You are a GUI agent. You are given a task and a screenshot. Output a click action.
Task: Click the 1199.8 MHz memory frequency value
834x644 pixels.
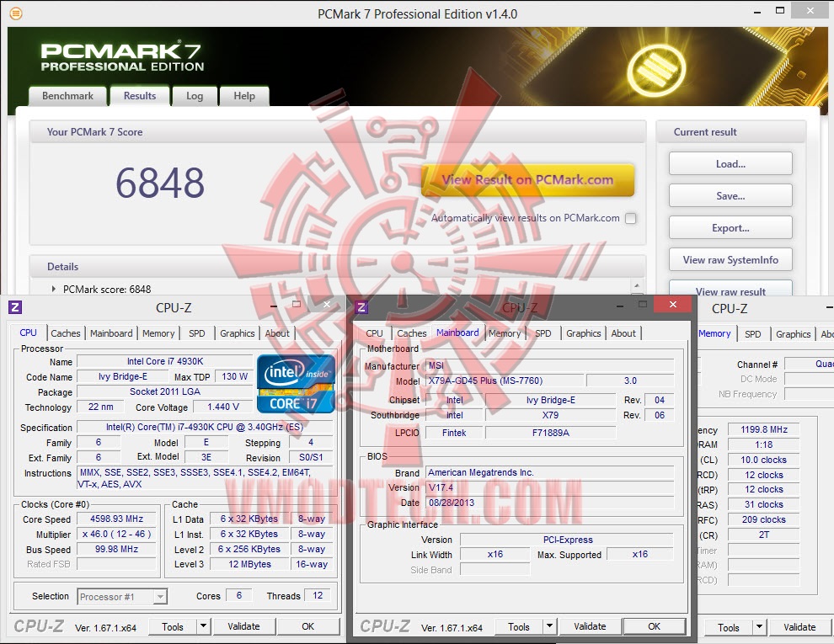click(x=764, y=429)
